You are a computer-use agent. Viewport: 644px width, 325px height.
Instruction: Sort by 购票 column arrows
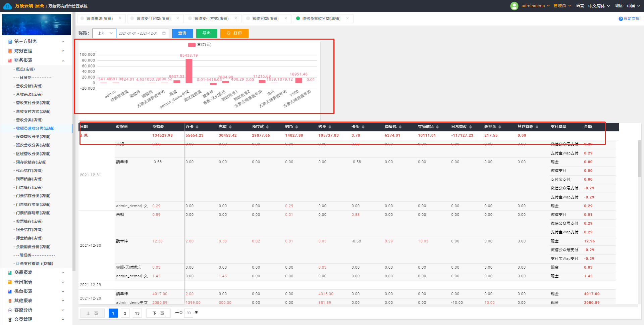tap(330, 127)
